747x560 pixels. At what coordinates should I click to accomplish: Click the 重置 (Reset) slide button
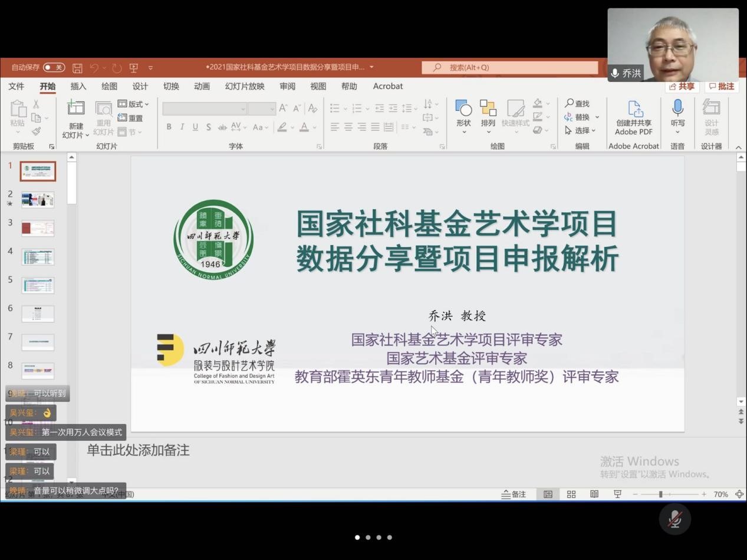130,118
